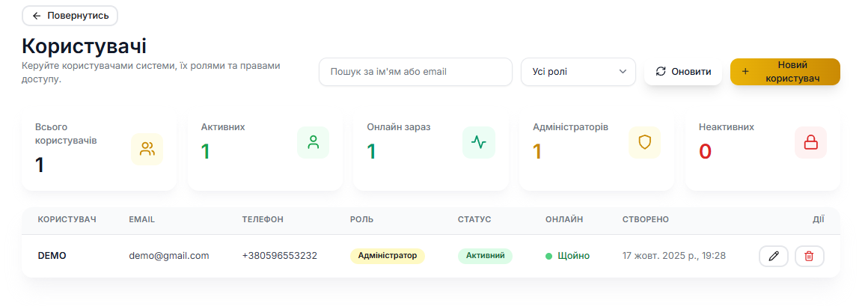
Task: Open the Усі ролі role filter dropdown
Action: pyautogui.click(x=578, y=71)
